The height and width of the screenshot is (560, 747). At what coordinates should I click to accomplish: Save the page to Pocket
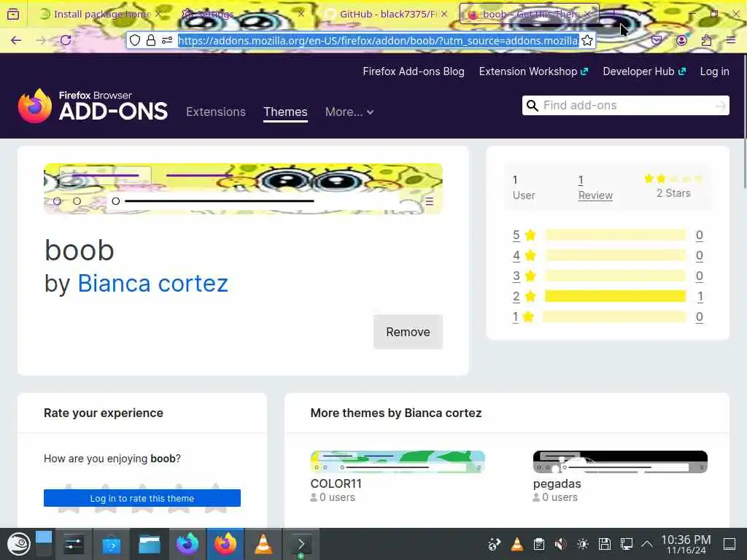(657, 41)
